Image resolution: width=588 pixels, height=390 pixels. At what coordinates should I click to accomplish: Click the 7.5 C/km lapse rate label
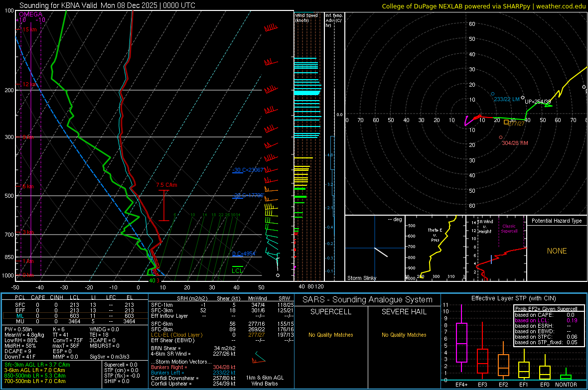click(x=166, y=185)
